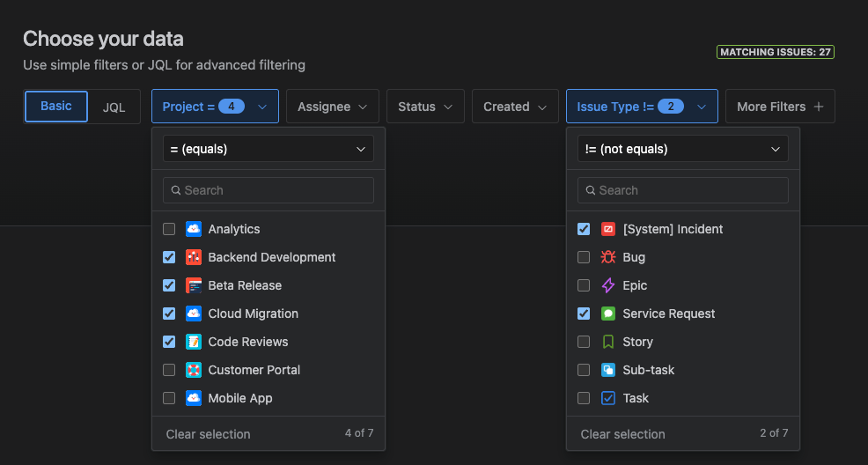Open the != (not equals) operator select
The height and width of the screenshot is (465, 868).
tap(682, 149)
